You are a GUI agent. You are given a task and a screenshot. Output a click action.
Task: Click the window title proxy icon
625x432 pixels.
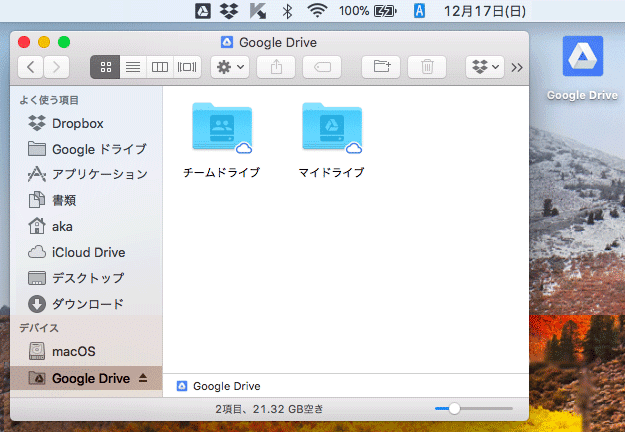pyautogui.click(x=227, y=42)
